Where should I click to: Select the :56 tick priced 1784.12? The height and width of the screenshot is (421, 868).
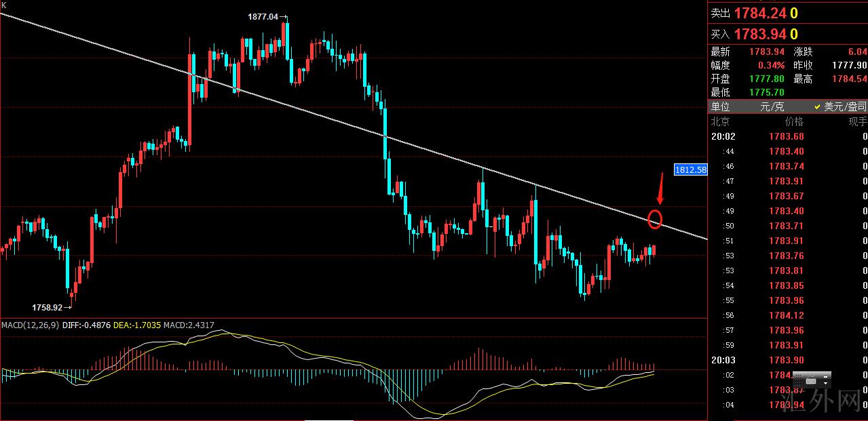tap(788, 315)
